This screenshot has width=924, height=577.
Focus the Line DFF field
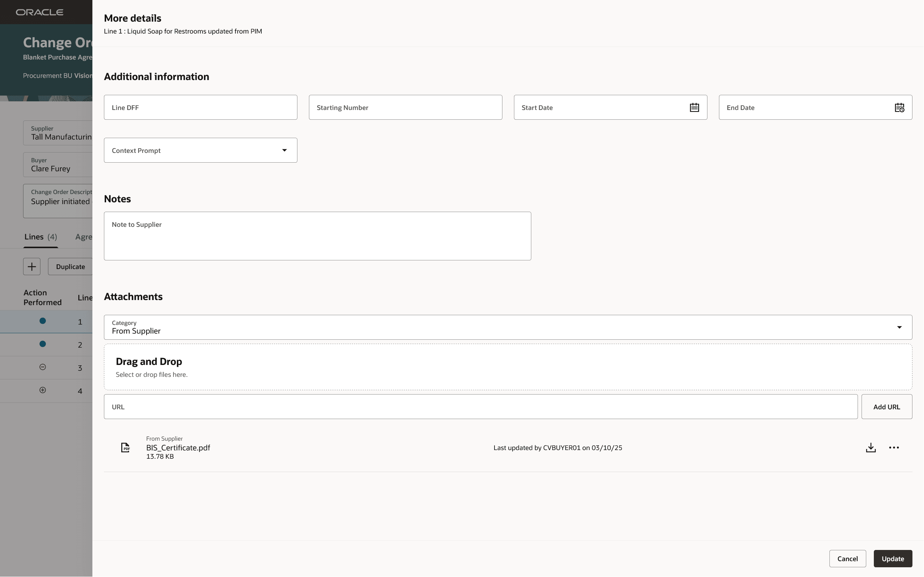click(x=200, y=107)
